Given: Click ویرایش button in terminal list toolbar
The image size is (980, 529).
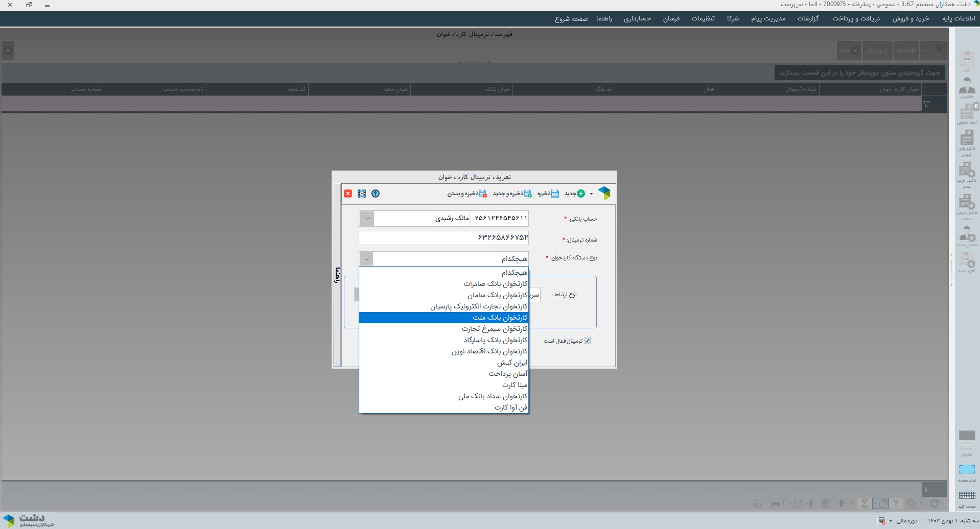Looking at the screenshot, I should (878, 51).
